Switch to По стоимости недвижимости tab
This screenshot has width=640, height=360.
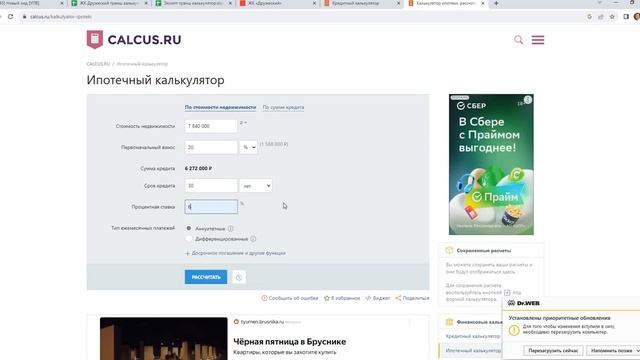220,107
